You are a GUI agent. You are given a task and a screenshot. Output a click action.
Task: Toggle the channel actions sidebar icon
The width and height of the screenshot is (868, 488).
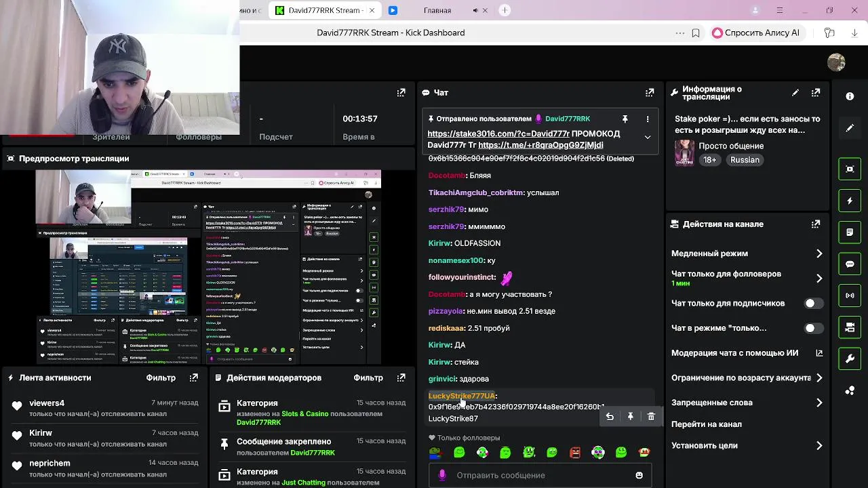pyautogui.click(x=850, y=327)
